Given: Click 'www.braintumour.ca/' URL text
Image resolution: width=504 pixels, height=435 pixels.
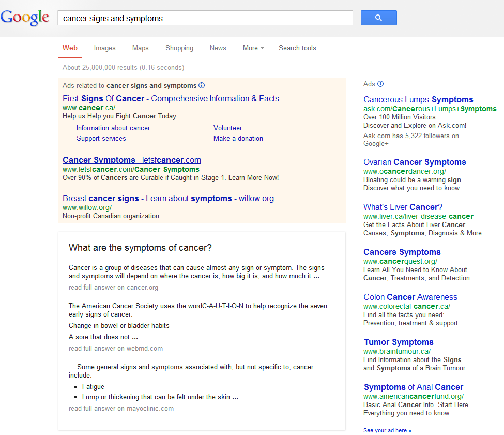Looking at the screenshot, I should coord(397,351).
